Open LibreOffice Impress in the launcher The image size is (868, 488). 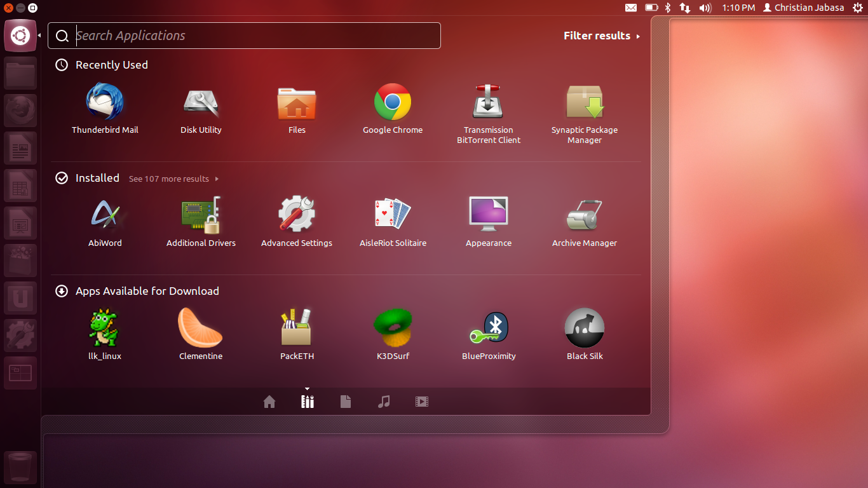pos(20,223)
